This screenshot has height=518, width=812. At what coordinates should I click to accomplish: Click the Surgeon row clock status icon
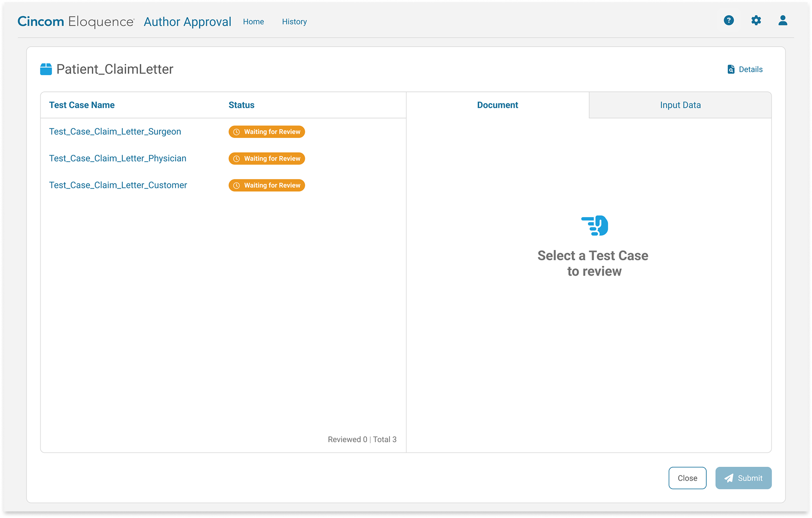236,132
